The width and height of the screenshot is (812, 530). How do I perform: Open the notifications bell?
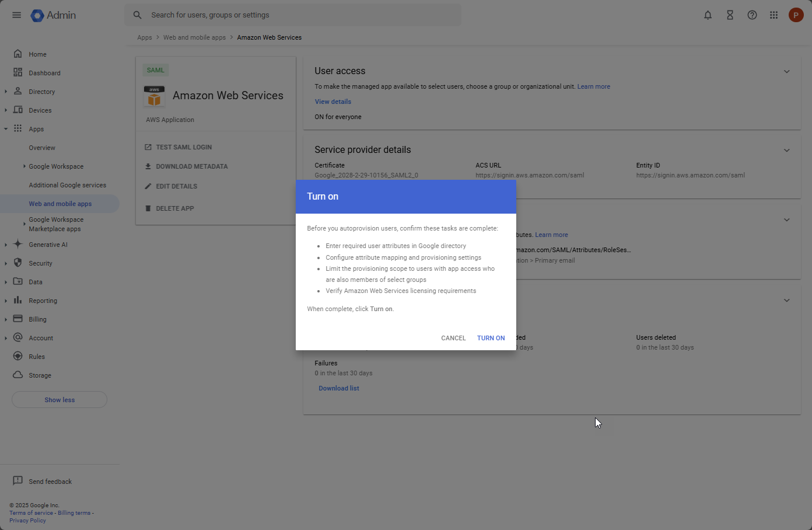[x=708, y=15]
